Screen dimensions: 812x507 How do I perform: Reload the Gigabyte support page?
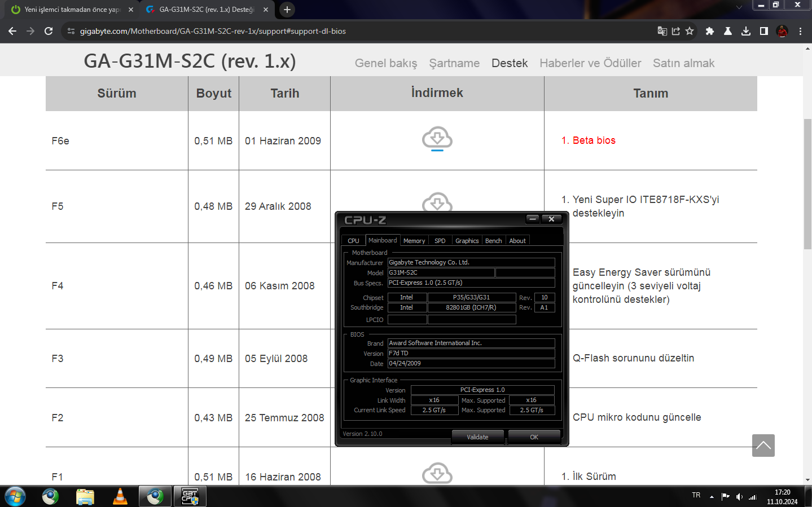click(x=49, y=31)
